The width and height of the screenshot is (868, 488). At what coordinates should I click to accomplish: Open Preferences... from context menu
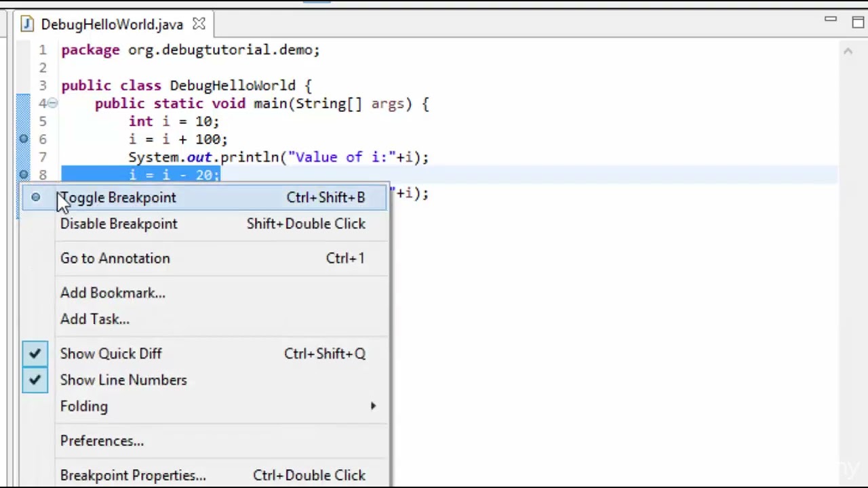pyautogui.click(x=204, y=441)
